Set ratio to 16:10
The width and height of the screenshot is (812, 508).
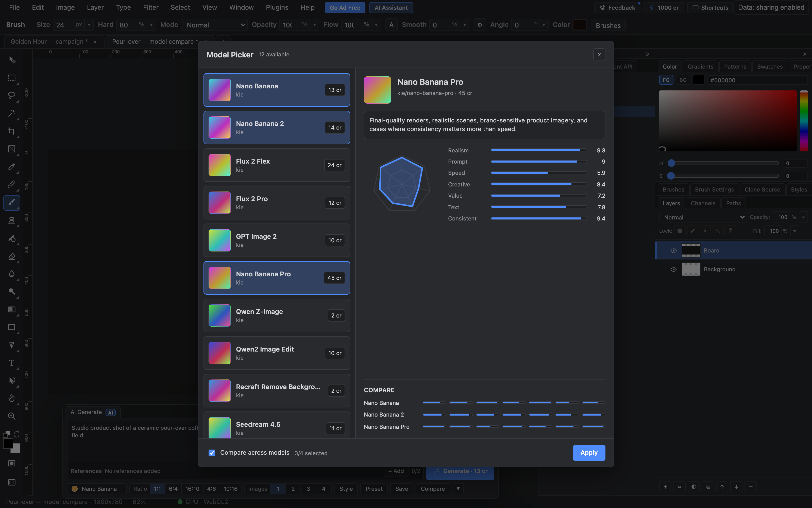click(192, 488)
